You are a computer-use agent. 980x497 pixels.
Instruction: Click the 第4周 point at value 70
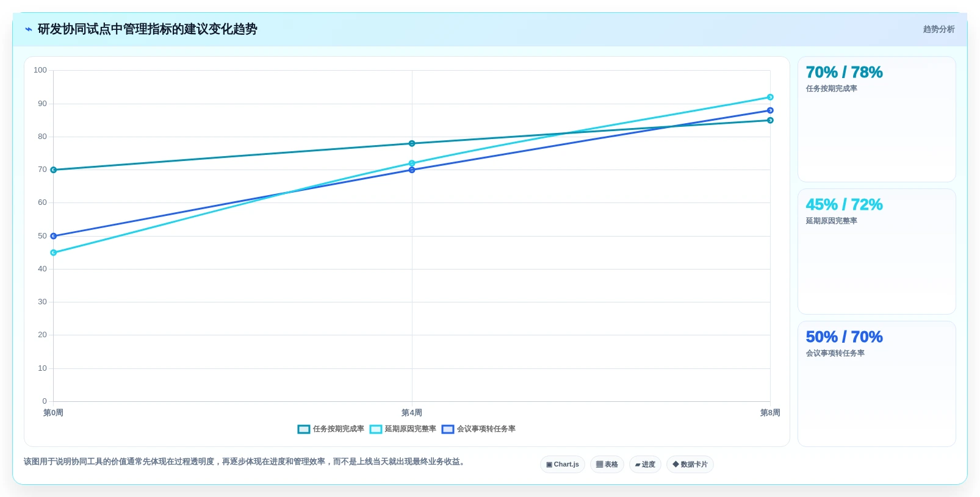412,170
